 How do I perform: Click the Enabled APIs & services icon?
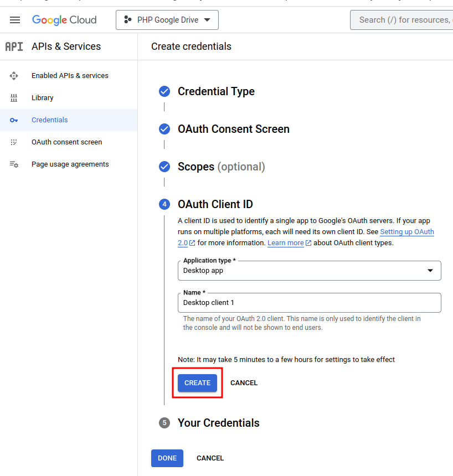coord(14,76)
